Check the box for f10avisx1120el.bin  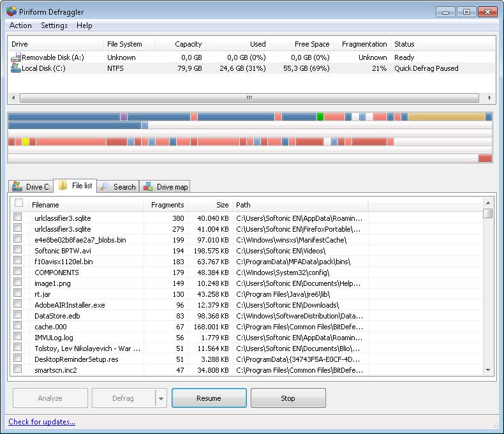pyautogui.click(x=18, y=260)
